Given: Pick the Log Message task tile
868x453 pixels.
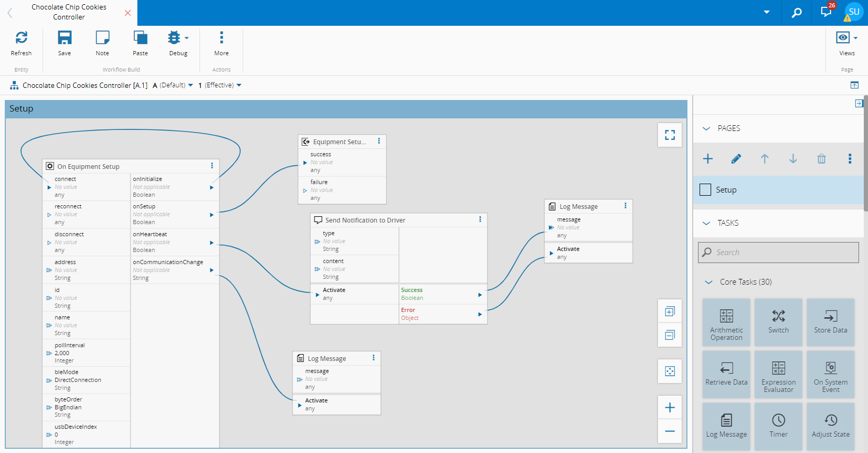Looking at the screenshot, I should pos(726,427).
